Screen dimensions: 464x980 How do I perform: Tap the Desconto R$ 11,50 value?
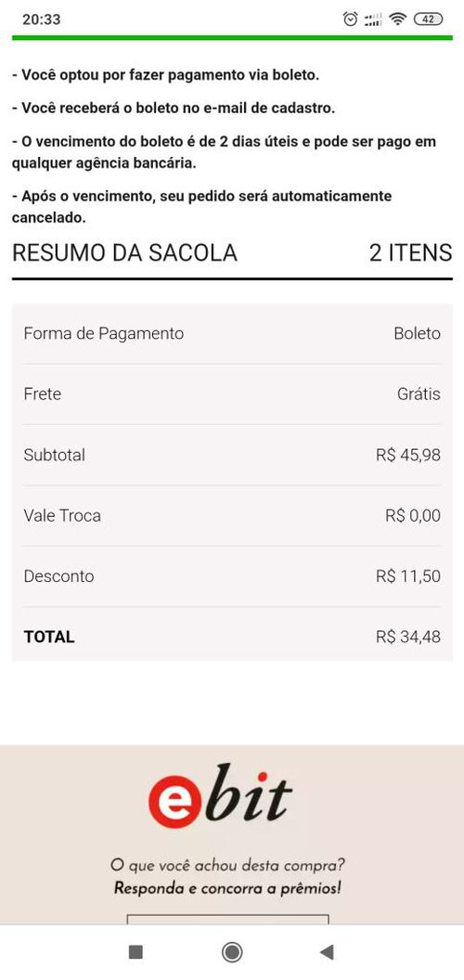click(x=408, y=576)
